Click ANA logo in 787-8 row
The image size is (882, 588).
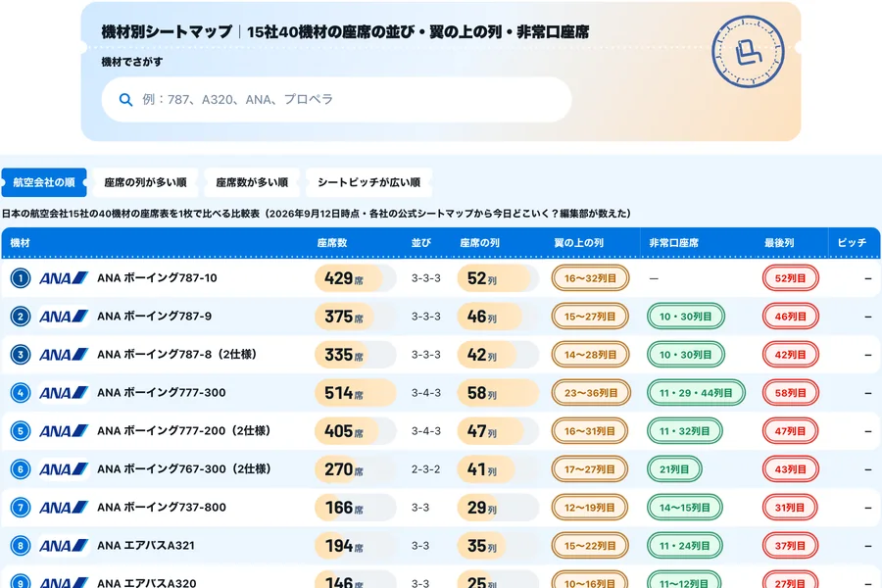[64, 355]
